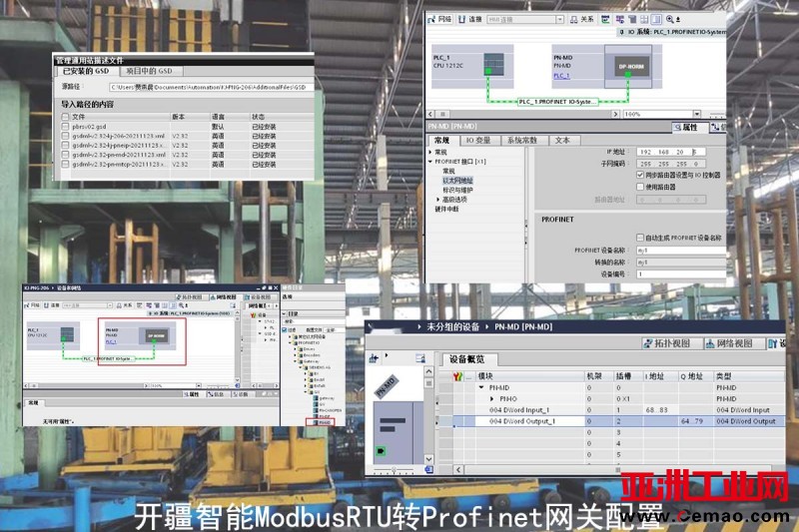The image size is (799, 532).
Task: Click the device view layout icon left of the 设备概览 tab
Action: (x=420, y=358)
